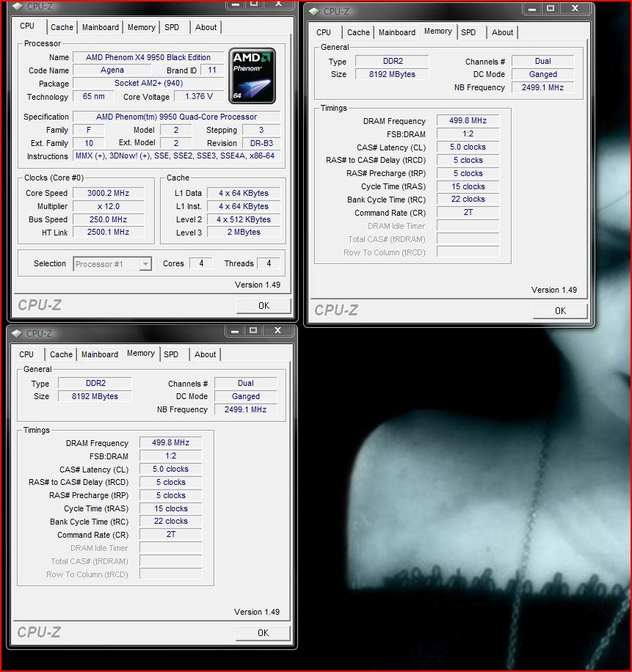Click empty Total CAS# field in bottom-left window
Image resolution: width=632 pixels, height=672 pixels.
[170, 561]
